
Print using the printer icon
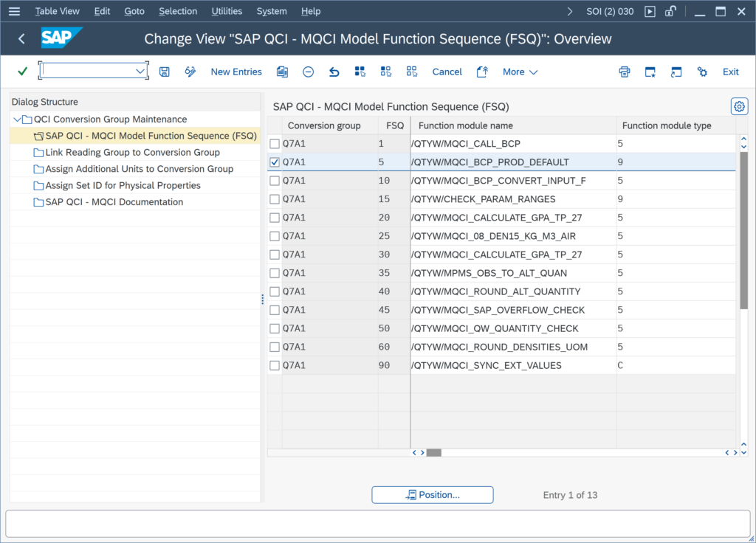pyautogui.click(x=625, y=72)
